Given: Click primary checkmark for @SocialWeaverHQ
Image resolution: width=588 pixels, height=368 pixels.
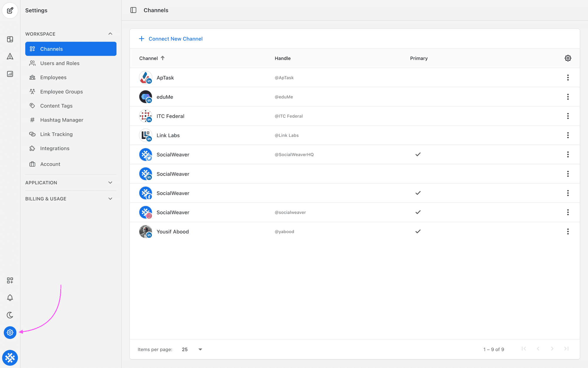Looking at the screenshot, I should (418, 154).
